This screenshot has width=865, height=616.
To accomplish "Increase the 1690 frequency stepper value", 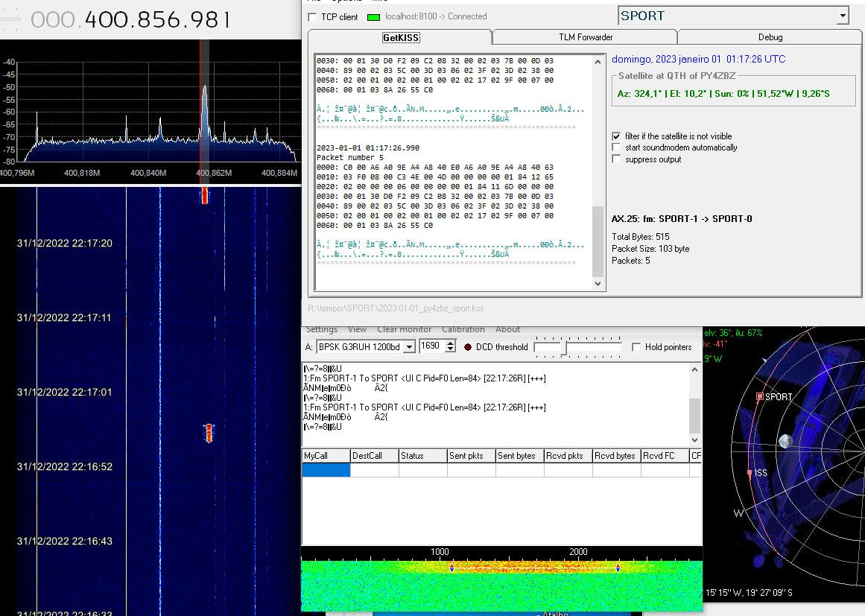I will (x=450, y=343).
